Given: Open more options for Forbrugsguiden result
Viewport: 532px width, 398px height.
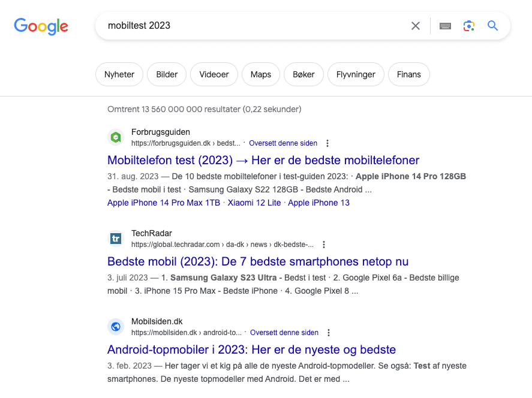Looking at the screenshot, I should coord(327,143).
